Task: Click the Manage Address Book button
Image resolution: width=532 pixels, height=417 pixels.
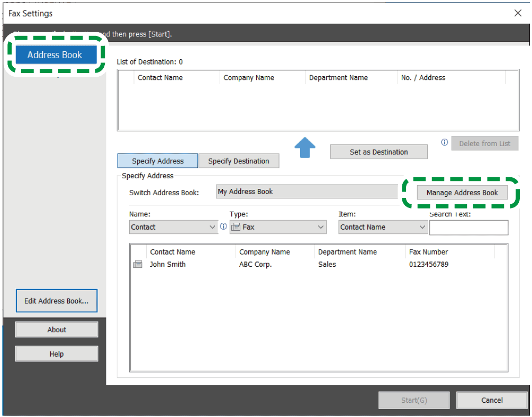Action: (462, 193)
